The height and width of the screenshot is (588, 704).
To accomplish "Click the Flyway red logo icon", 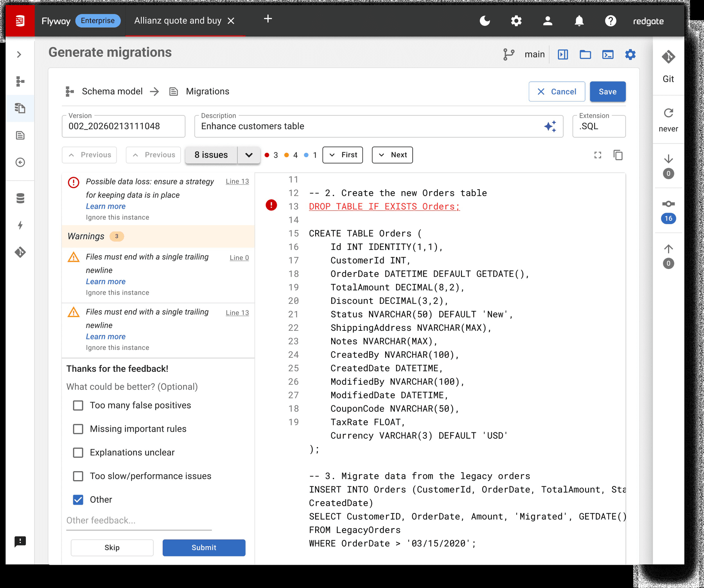I will 20,21.
